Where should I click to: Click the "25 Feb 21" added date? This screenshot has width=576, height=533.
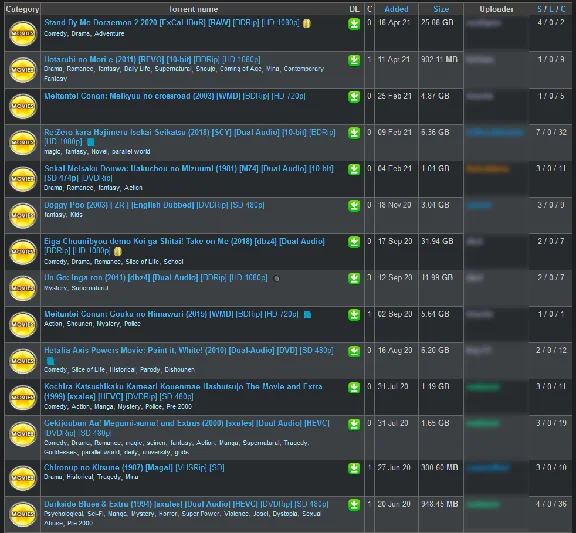(395, 96)
